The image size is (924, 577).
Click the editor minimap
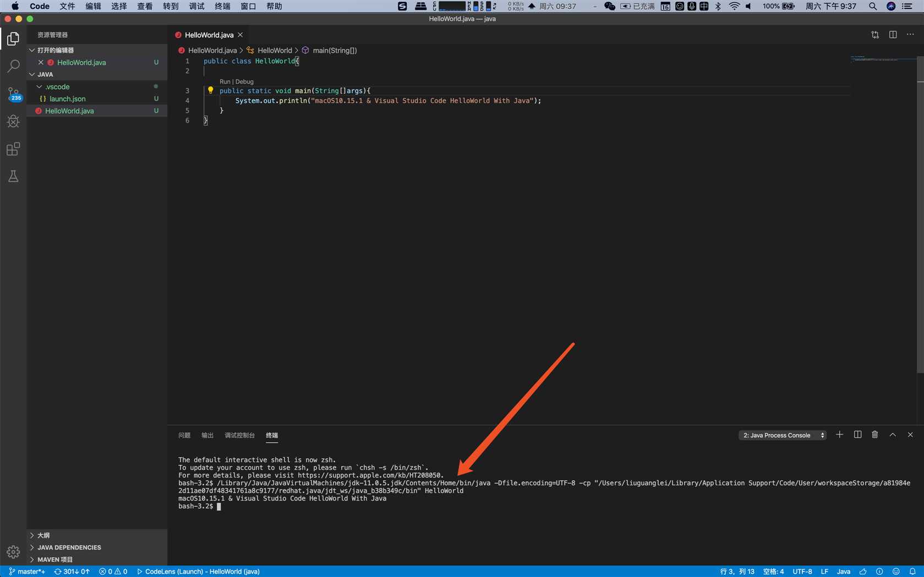pyautogui.click(x=883, y=58)
